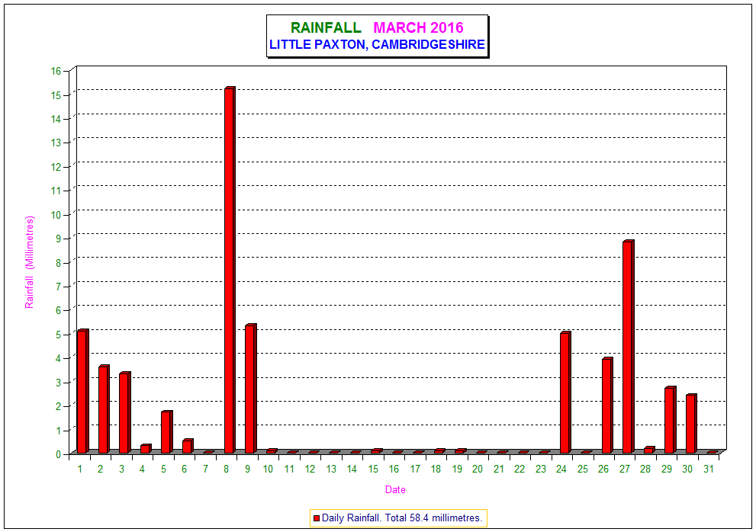The width and height of the screenshot is (756, 532).
Task: Click the x-axis date label '31'
Action: point(708,469)
